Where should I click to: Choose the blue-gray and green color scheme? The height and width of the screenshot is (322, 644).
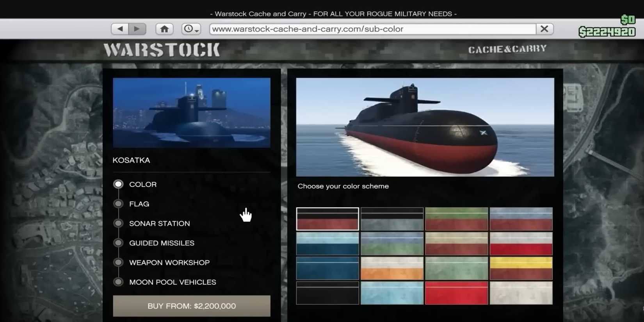[x=392, y=244]
